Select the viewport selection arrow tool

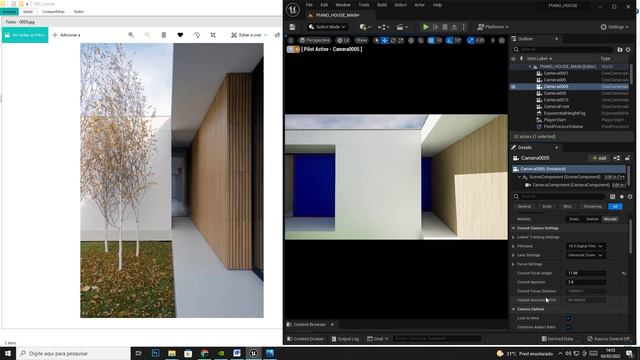(x=377, y=40)
